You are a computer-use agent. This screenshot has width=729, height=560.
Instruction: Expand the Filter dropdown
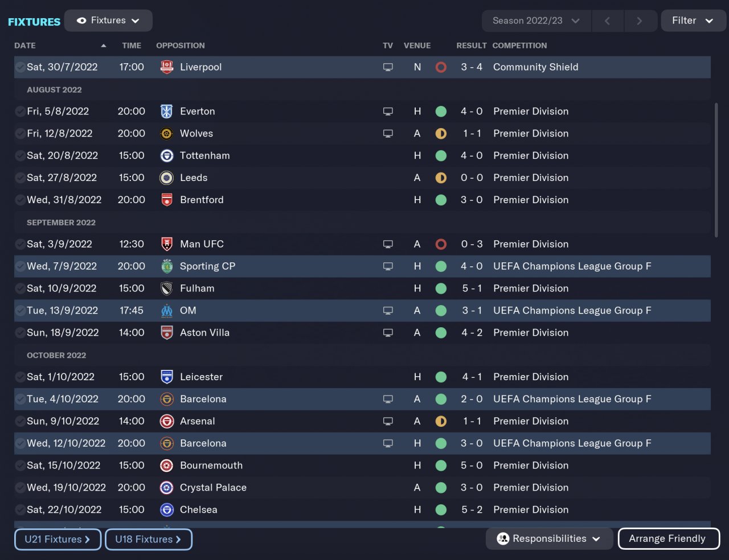pos(693,20)
